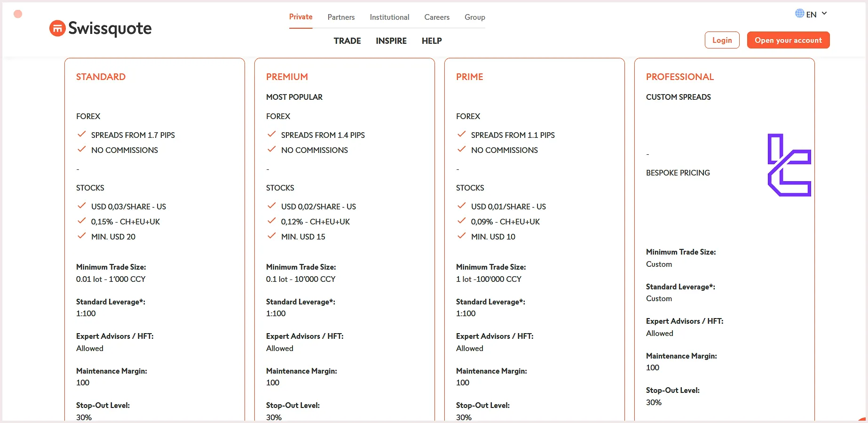This screenshot has width=868, height=423.
Task: Click checkmark beside MIN. USD 10
Action: pos(462,236)
